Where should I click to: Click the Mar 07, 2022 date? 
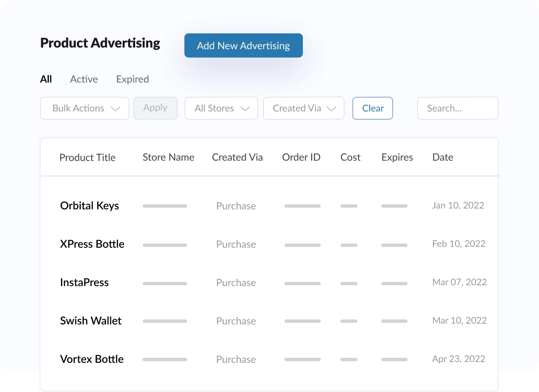(x=459, y=282)
